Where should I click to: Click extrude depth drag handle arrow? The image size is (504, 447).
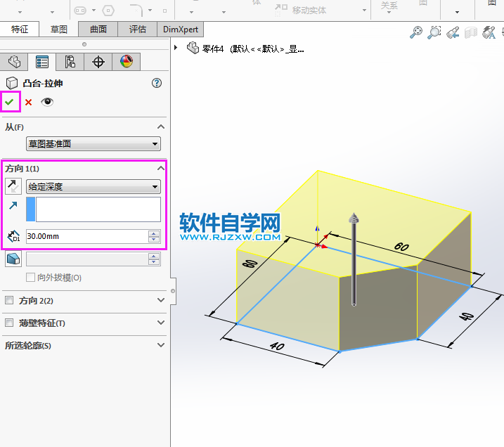point(354,219)
